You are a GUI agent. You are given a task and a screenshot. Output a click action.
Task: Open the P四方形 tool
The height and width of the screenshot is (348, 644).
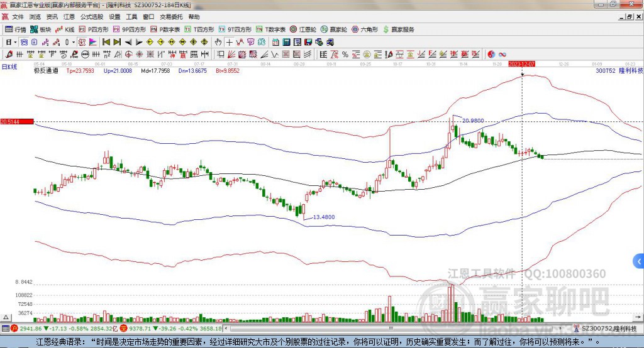pos(94,30)
